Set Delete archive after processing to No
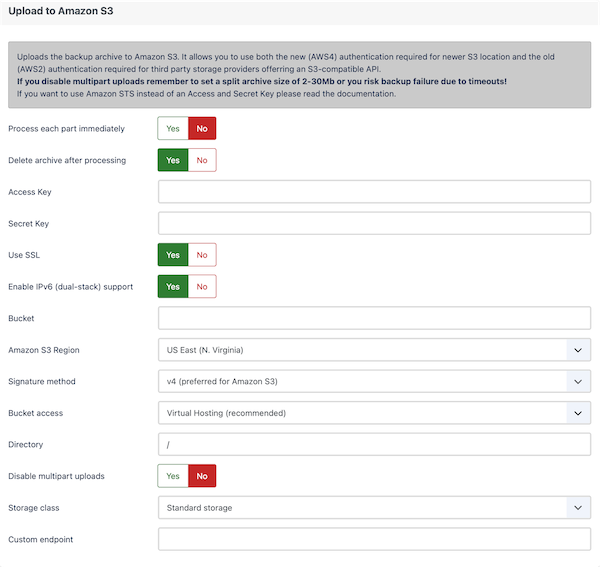This screenshot has width=600, height=567. 202,160
